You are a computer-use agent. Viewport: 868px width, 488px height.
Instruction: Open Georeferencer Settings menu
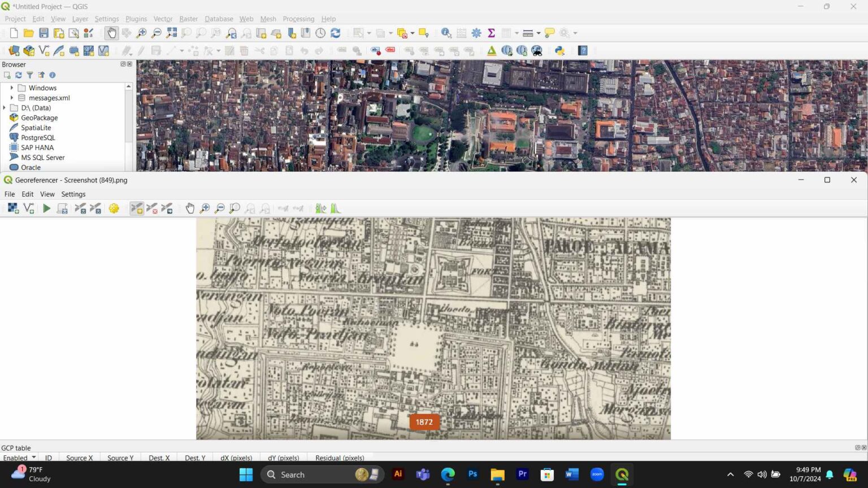[x=73, y=194]
